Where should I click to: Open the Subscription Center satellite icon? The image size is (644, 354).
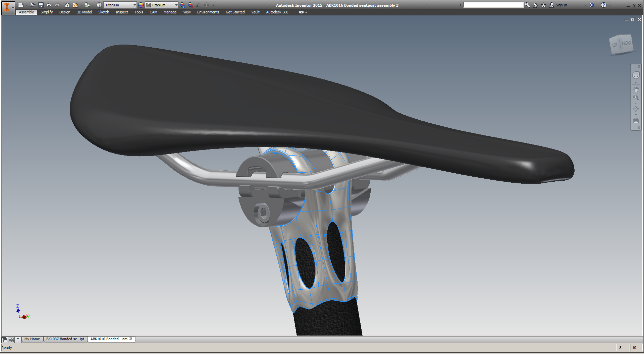point(536,5)
